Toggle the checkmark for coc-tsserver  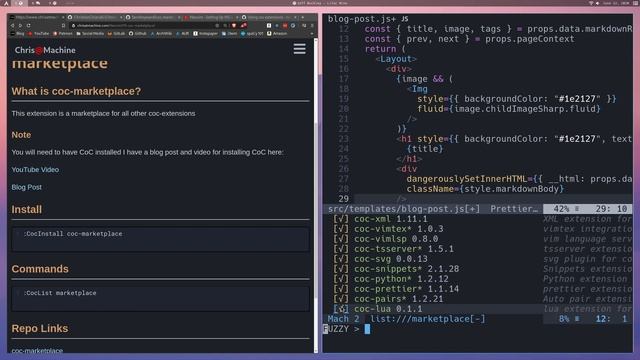click(341, 249)
